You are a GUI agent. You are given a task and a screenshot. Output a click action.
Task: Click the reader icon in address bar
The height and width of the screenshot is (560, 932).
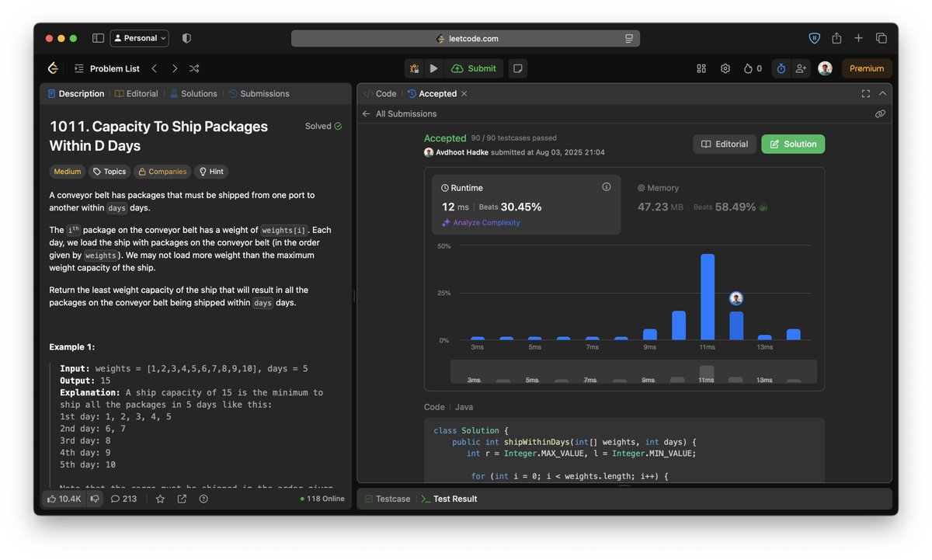click(x=629, y=38)
